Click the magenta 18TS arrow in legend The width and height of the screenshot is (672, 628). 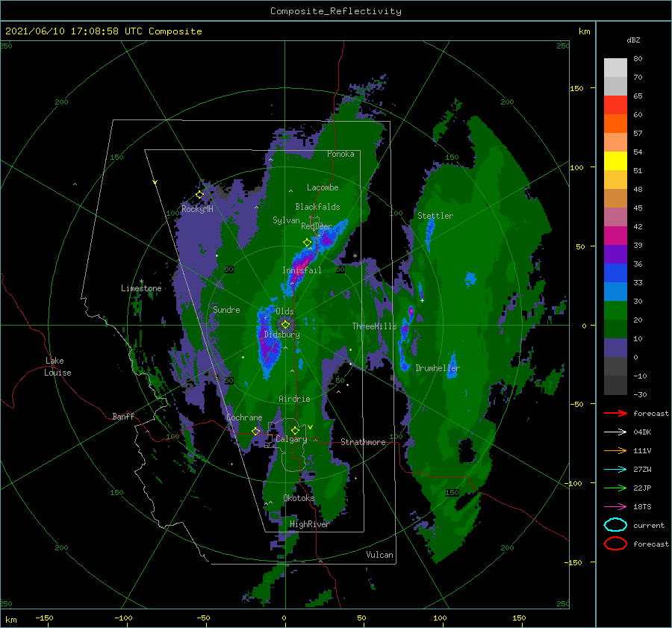tap(615, 507)
